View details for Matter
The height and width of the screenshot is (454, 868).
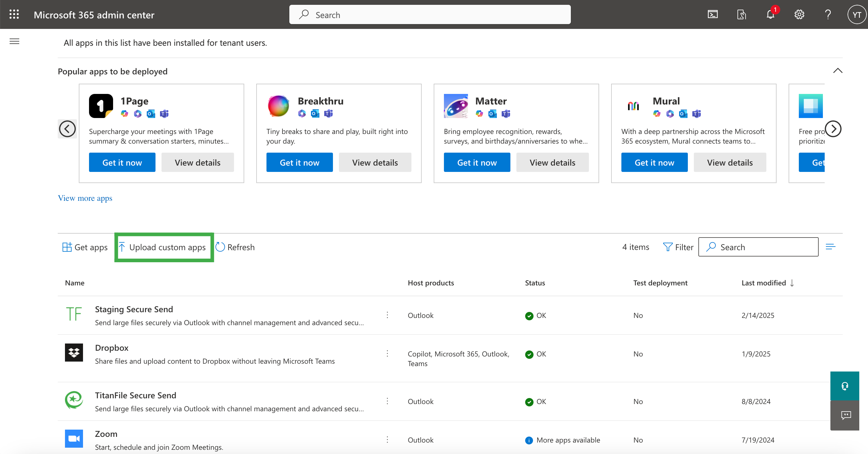tap(552, 162)
